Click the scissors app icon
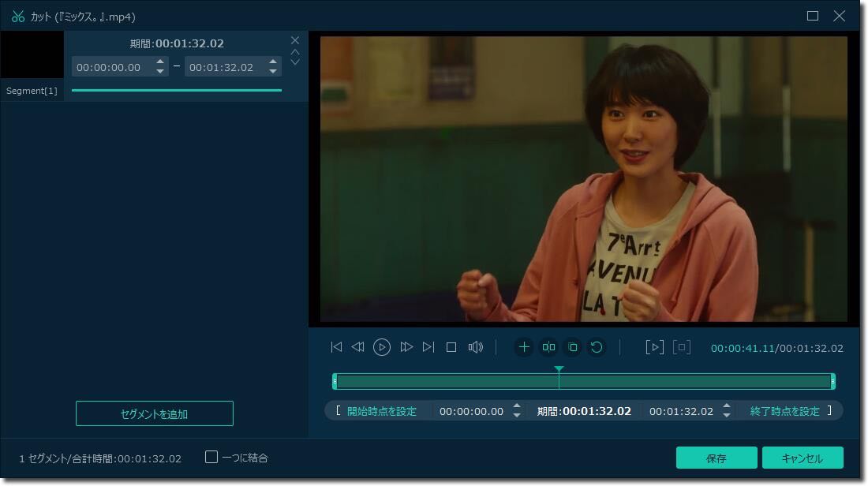This screenshot has width=868, height=486. 17,17
